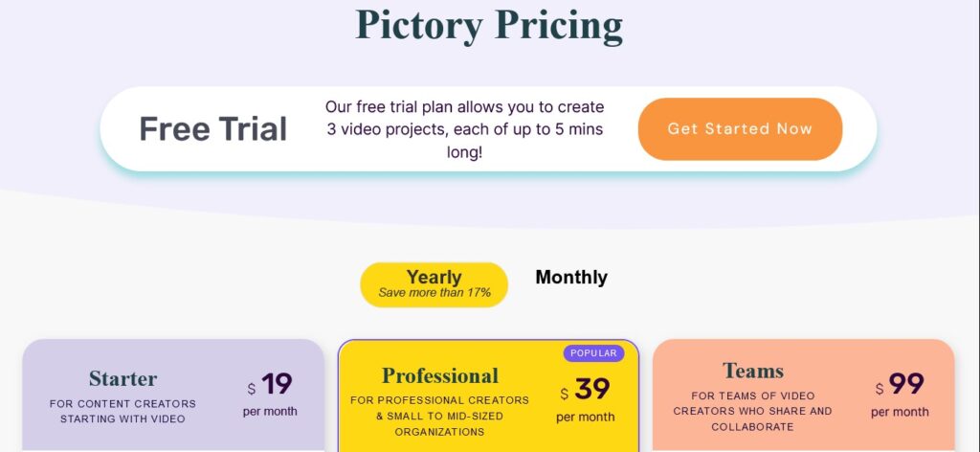Click the Starter plan description text
Image resolution: width=980 pixels, height=452 pixels.
point(122,411)
